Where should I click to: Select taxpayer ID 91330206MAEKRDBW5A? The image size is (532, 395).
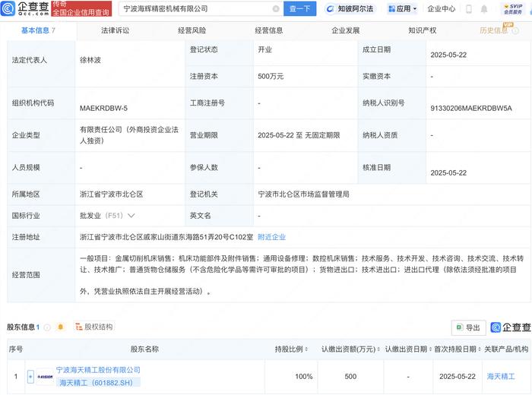pyautogui.click(x=471, y=109)
